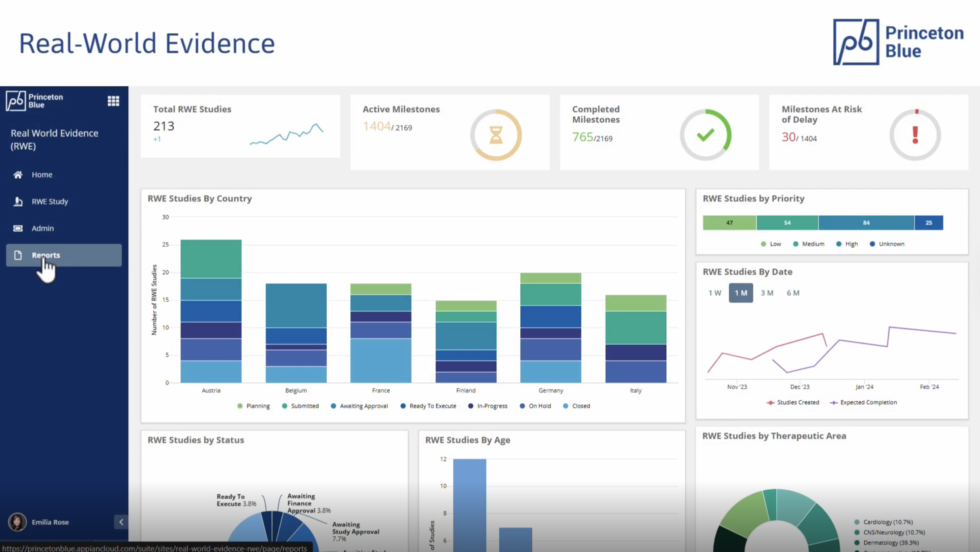Click Emilia Rose profile avatar

click(x=17, y=522)
